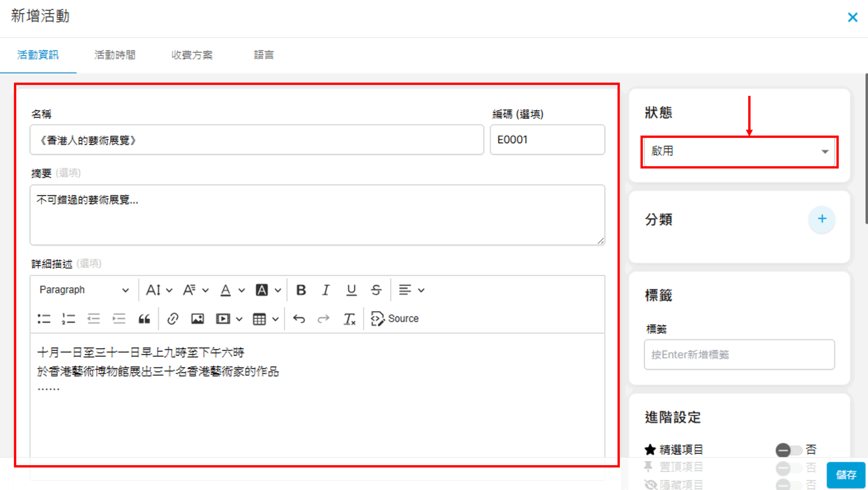Create a bulleted list
The height and width of the screenshot is (490, 868).
coord(44,319)
